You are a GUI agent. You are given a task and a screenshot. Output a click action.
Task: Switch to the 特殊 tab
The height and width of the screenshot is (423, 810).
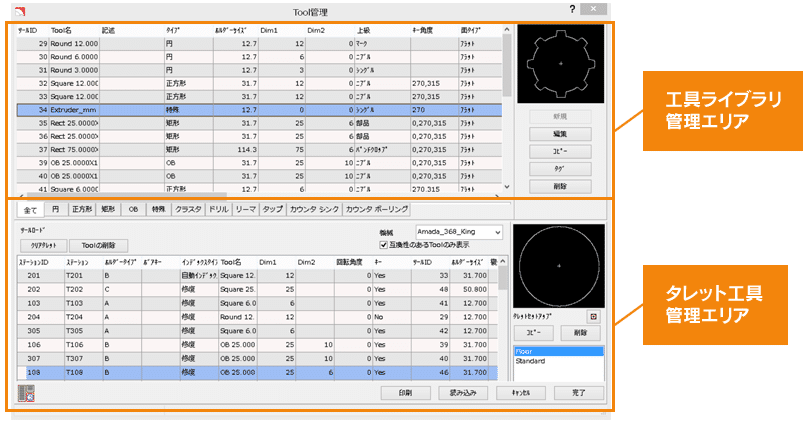point(159,209)
